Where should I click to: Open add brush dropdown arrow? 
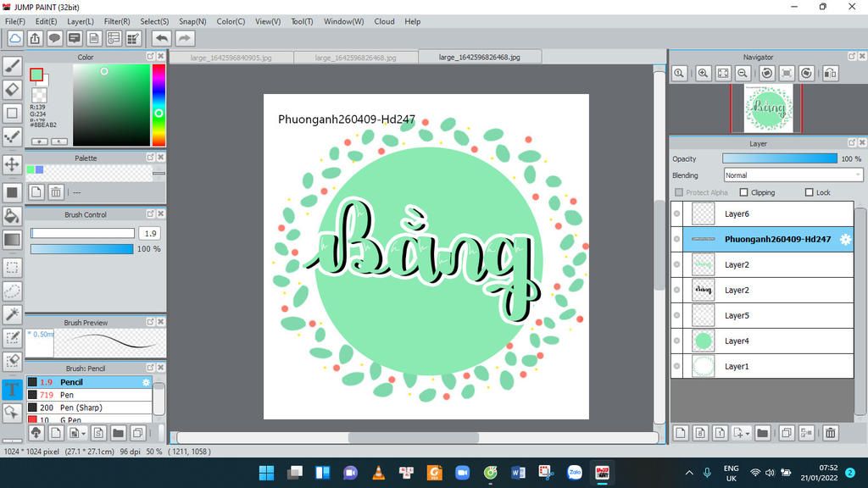pos(84,433)
